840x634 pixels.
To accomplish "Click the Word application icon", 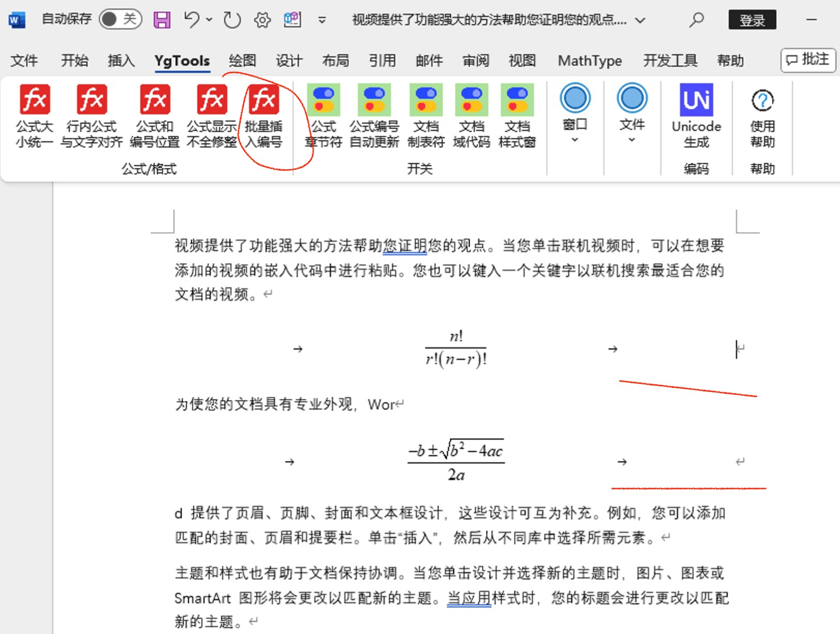I will [x=17, y=20].
